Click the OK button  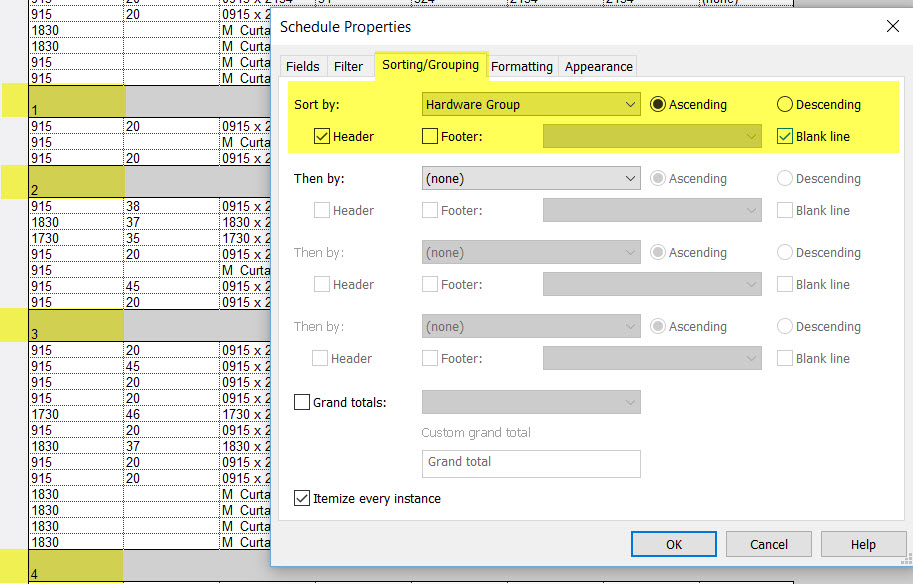[673, 544]
